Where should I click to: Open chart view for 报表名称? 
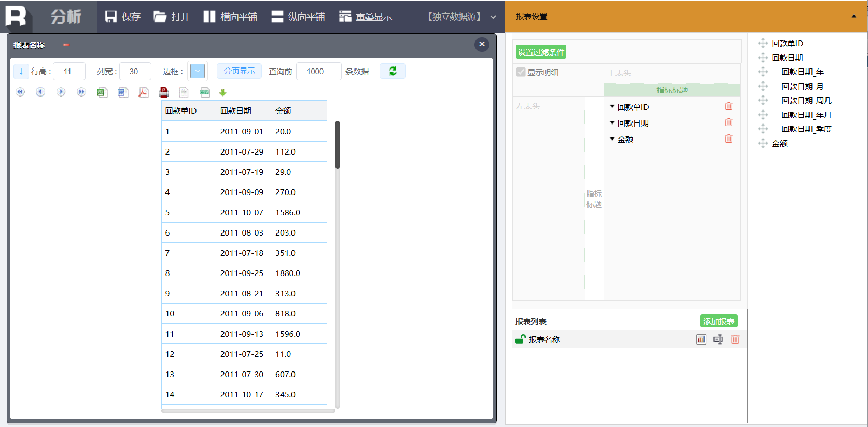[701, 339]
